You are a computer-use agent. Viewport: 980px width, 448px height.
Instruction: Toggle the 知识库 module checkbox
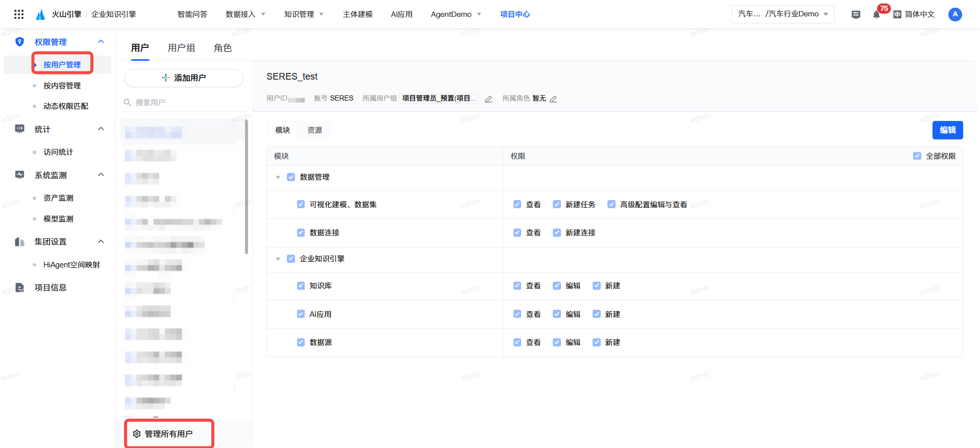click(301, 286)
